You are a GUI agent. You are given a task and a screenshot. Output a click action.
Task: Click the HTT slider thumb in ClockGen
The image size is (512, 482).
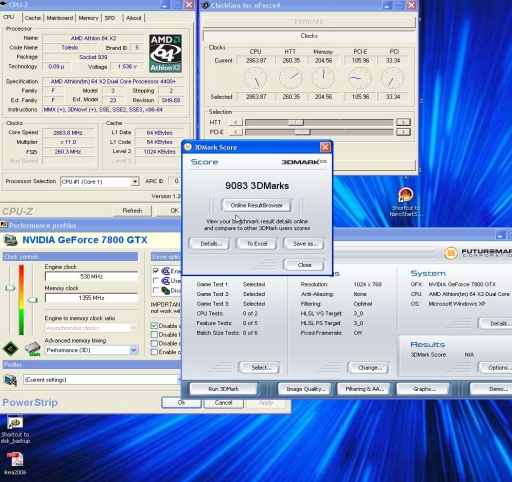296,122
